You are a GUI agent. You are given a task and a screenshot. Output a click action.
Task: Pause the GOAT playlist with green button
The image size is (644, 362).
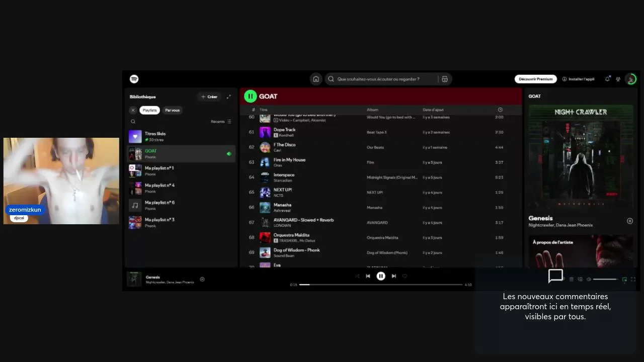pyautogui.click(x=251, y=96)
